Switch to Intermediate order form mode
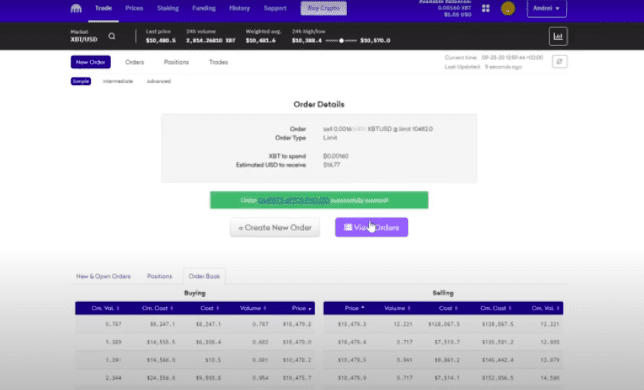Image resolution: width=644 pixels, height=390 pixels. point(118,81)
